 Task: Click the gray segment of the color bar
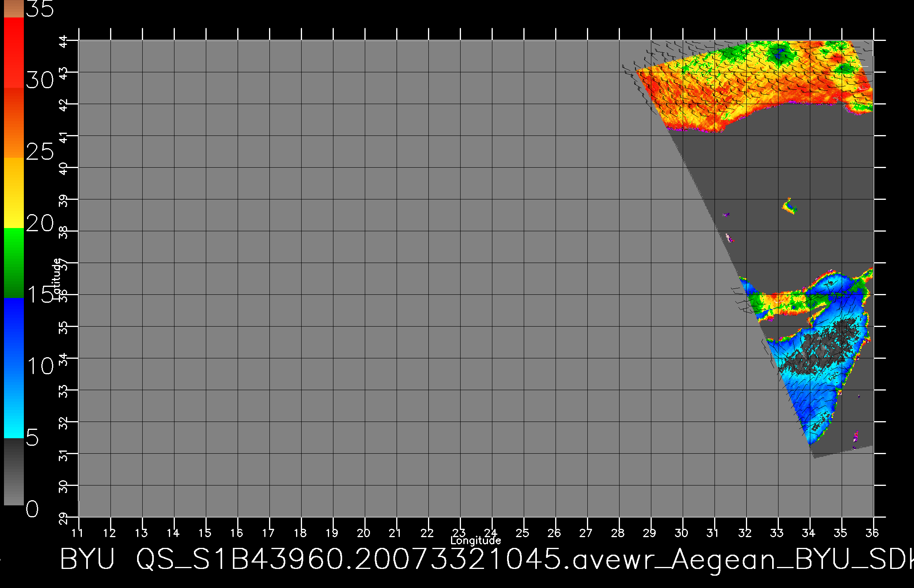(x=14, y=472)
